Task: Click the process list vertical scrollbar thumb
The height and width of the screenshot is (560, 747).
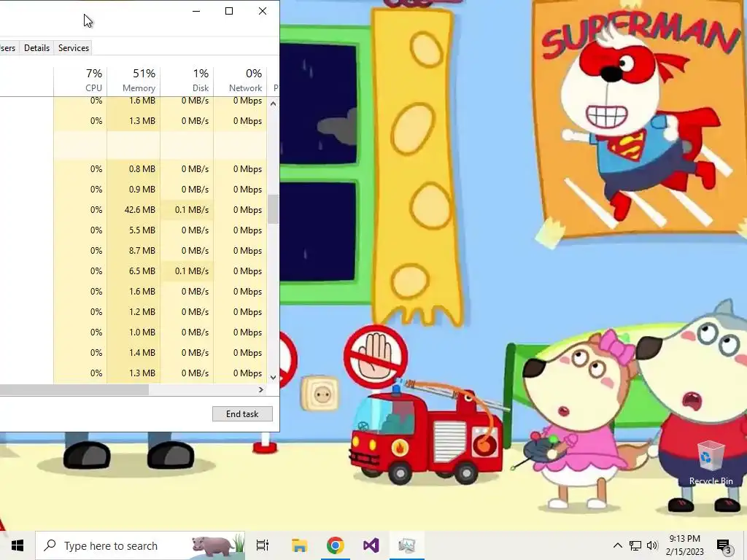Action: click(x=273, y=209)
